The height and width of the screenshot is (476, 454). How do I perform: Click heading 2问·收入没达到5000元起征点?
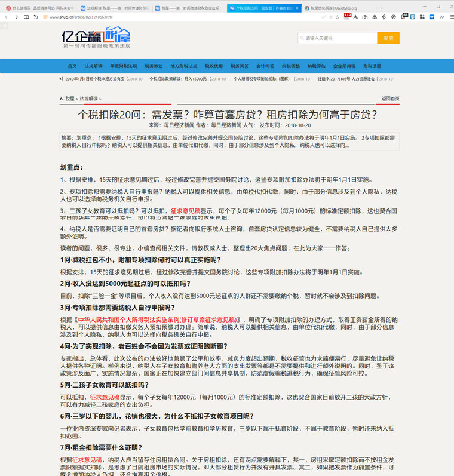point(125,284)
